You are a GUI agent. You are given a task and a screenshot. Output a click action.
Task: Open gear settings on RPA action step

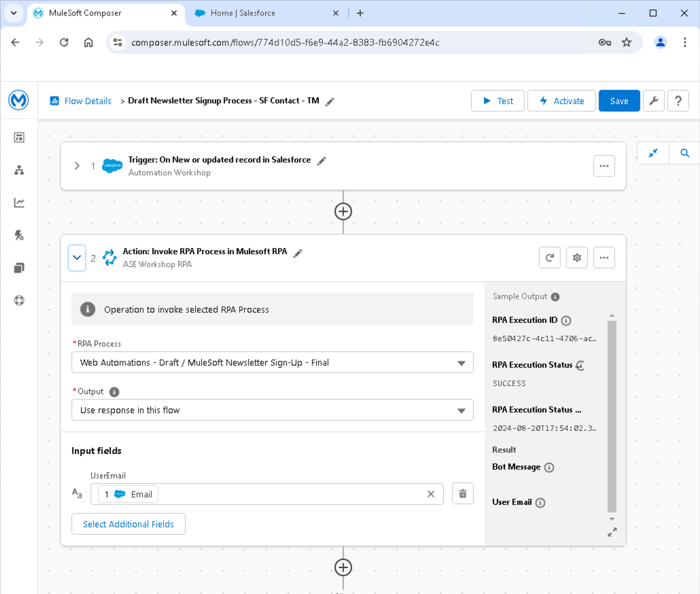tap(576, 258)
